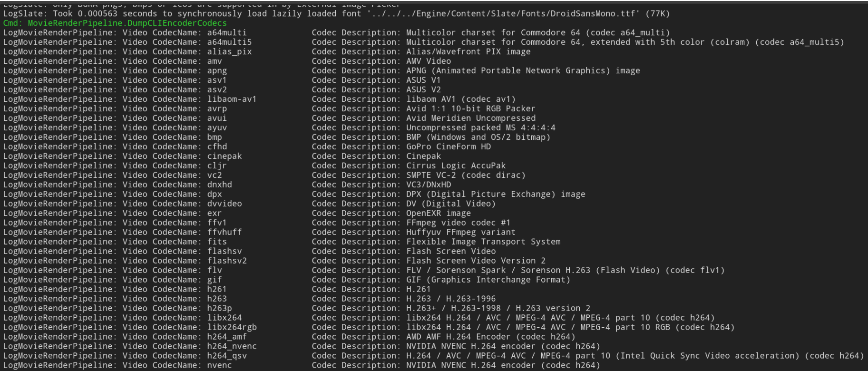Click the cinepak codec name
Screen dimensions: 868x371
click(224, 156)
